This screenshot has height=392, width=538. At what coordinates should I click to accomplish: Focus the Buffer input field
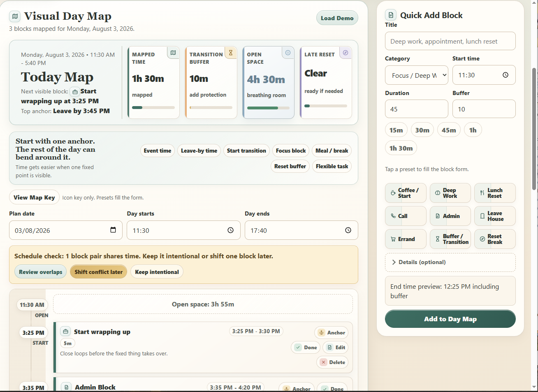[x=484, y=109]
